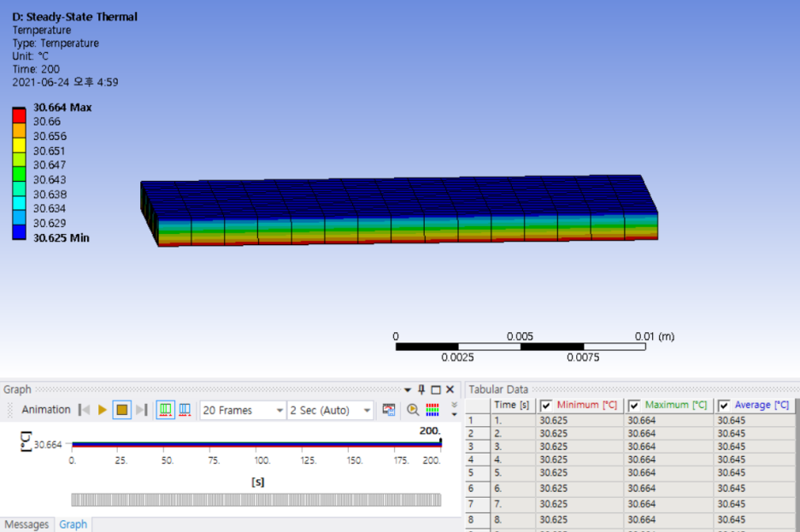Click Time value 6. in table
The image size is (800, 532).
[x=512, y=488]
